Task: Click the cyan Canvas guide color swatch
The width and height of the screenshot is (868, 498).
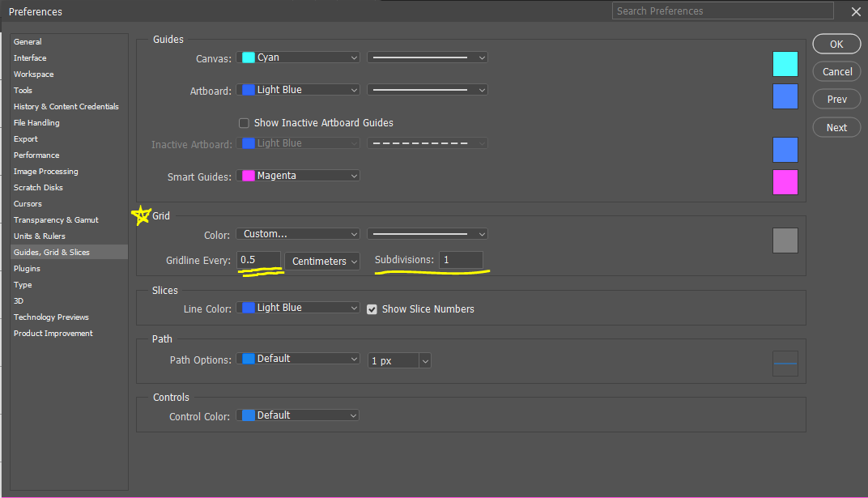Action: [x=785, y=64]
